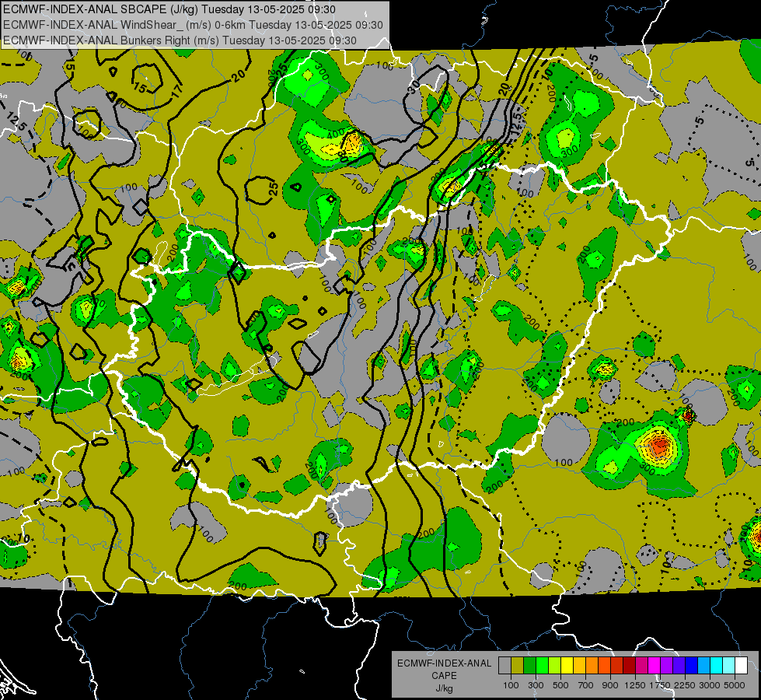Viewport: 761px width, 700px height.
Task: Click the 30 wind shear contour label
Action: (x=414, y=86)
